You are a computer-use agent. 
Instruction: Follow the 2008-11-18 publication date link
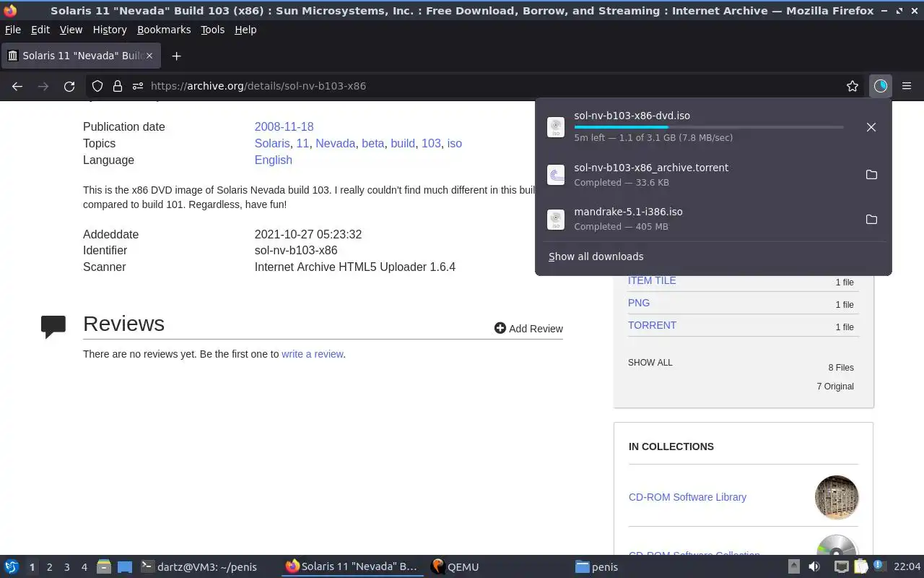pyautogui.click(x=284, y=126)
